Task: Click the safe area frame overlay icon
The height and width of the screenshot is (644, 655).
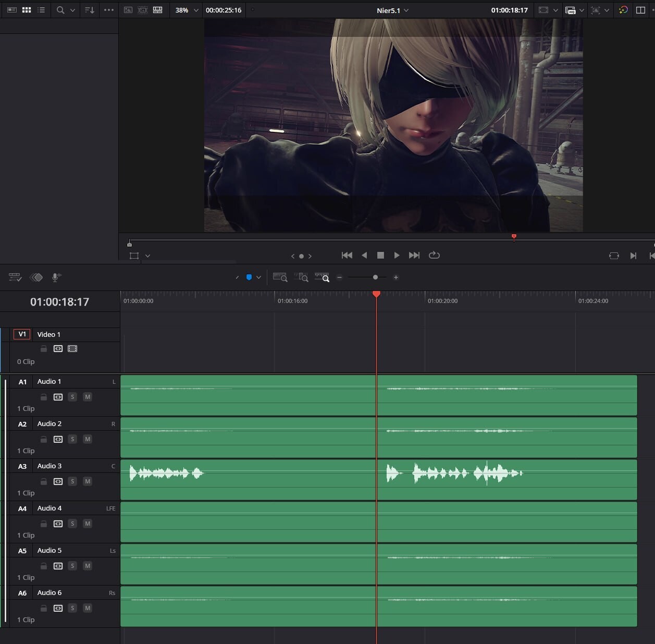Action: (543, 10)
